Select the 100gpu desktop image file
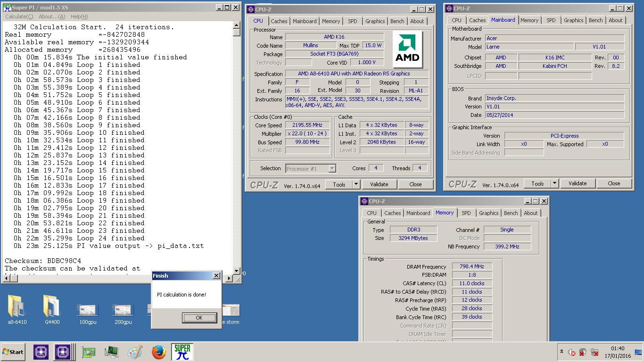644x362 pixels. 88,313
